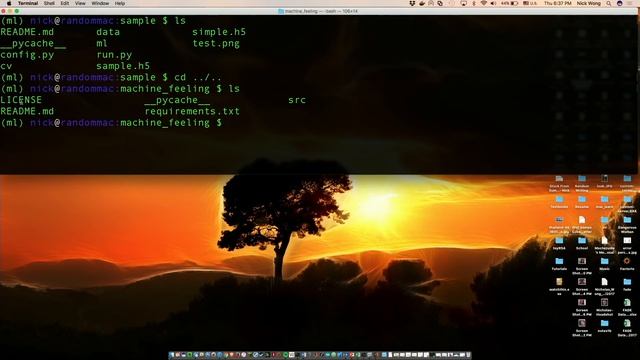Click the 'cd ../..' command text
This screenshot has height=360, width=640.
(198, 77)
